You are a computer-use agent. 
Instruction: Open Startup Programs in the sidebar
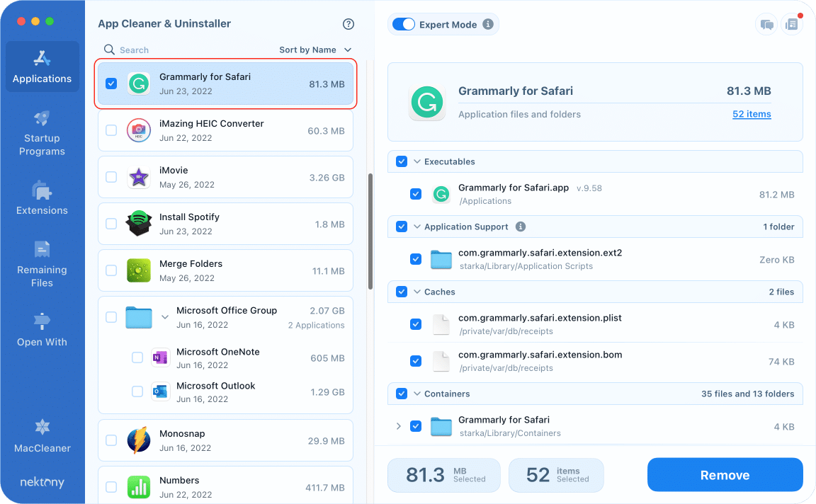coord(42,133)
